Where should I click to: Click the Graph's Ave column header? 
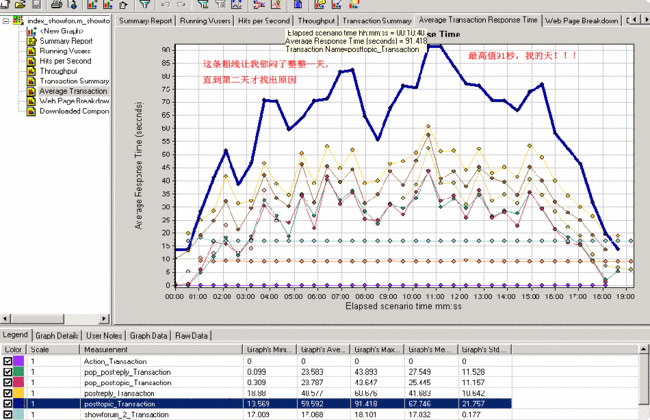pos(323,350)
